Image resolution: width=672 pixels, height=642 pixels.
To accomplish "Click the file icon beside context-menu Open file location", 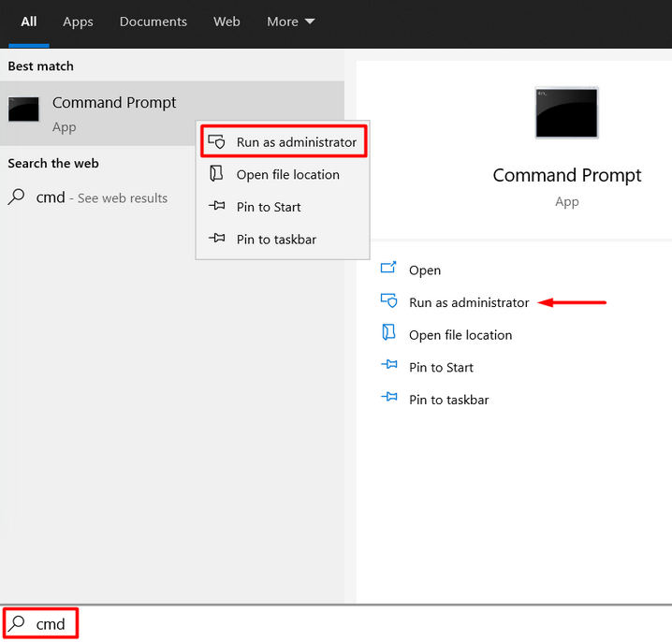I will pyautogui.click(x=217, y=174).
